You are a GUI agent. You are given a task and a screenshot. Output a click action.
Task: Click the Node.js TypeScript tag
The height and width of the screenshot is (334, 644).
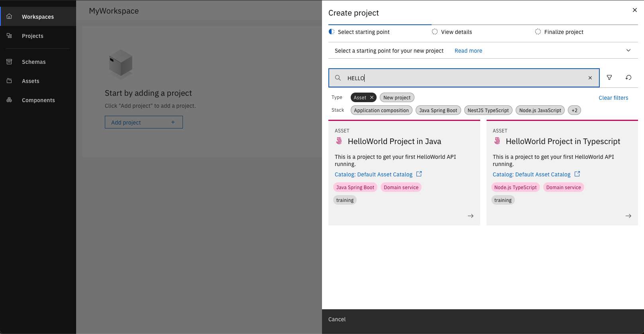click(515, 187)
